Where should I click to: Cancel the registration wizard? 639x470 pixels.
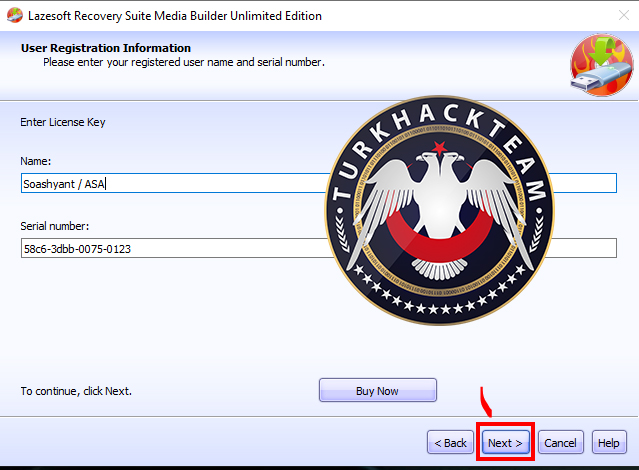(560, 442)
